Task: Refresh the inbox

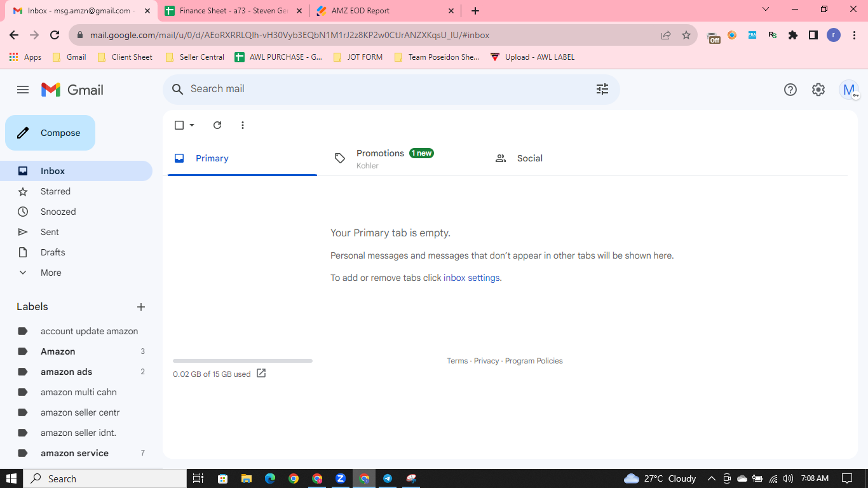Action: (x=217, y=125)
